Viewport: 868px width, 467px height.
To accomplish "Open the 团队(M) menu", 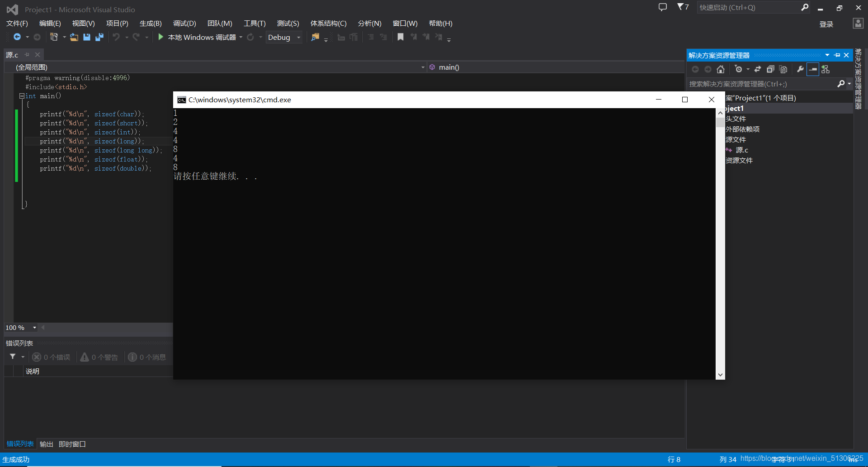I will pos(220,24).
